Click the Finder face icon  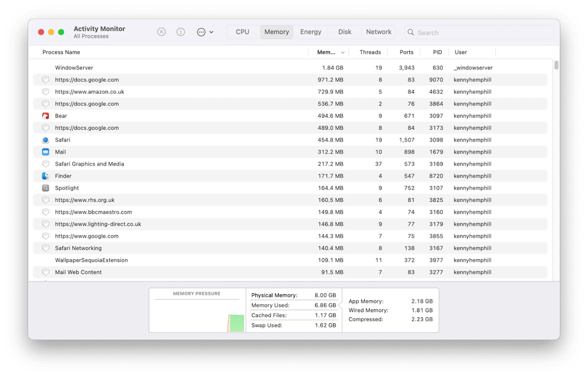[x=45, y=176]
